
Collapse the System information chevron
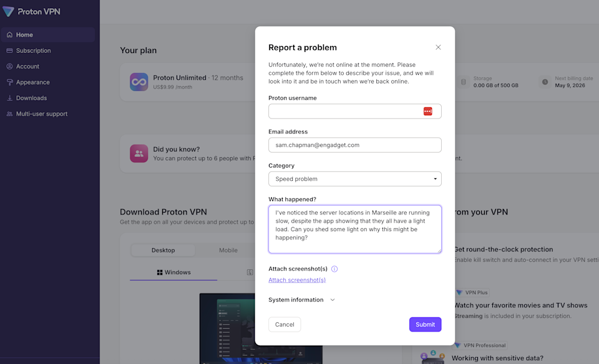(333, 299)
